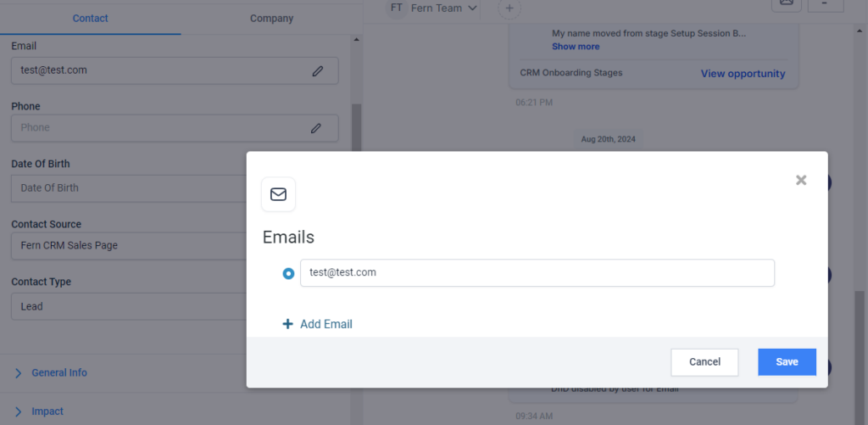868x425 pixels.
Task: Click the Show more link
Action: [576, 47]
